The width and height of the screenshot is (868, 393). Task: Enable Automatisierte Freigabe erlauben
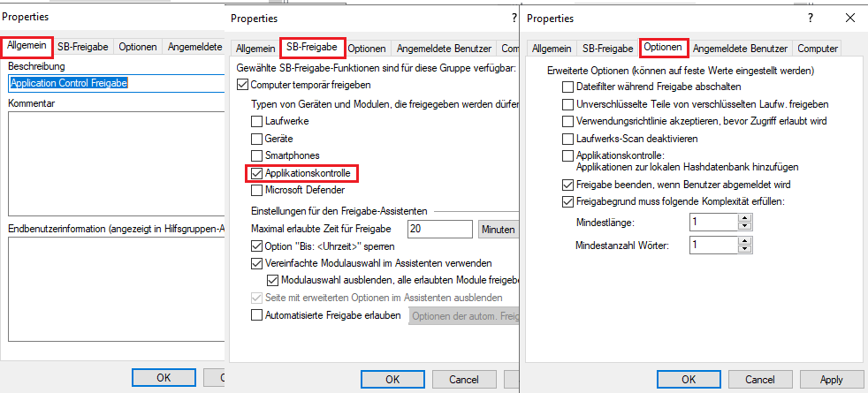coord(257,315)
